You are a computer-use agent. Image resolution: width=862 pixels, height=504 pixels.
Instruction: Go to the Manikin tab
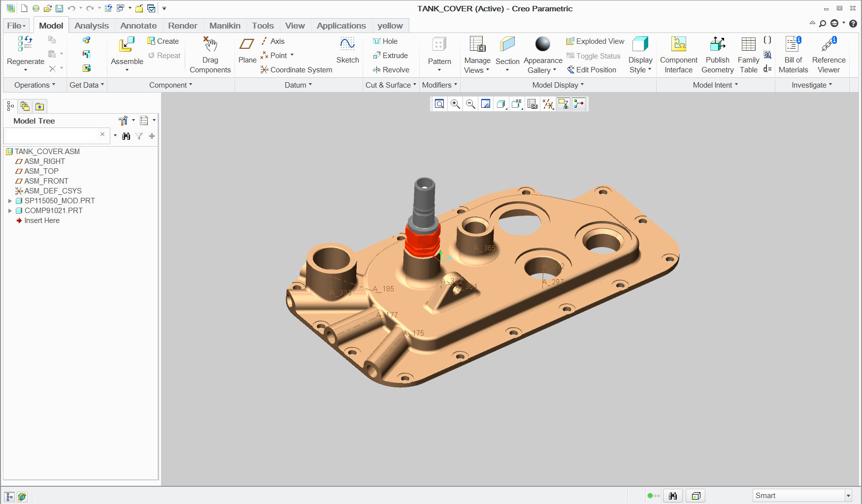tap(225, 26)
